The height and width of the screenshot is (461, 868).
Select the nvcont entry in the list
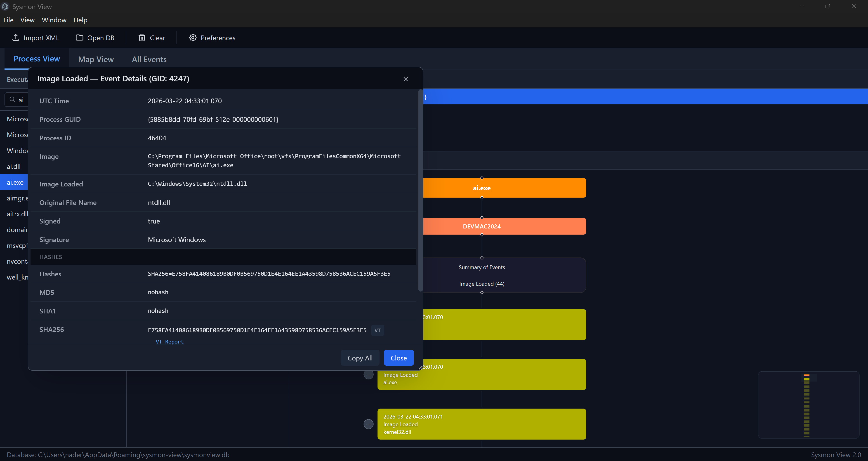coord(14,261)
